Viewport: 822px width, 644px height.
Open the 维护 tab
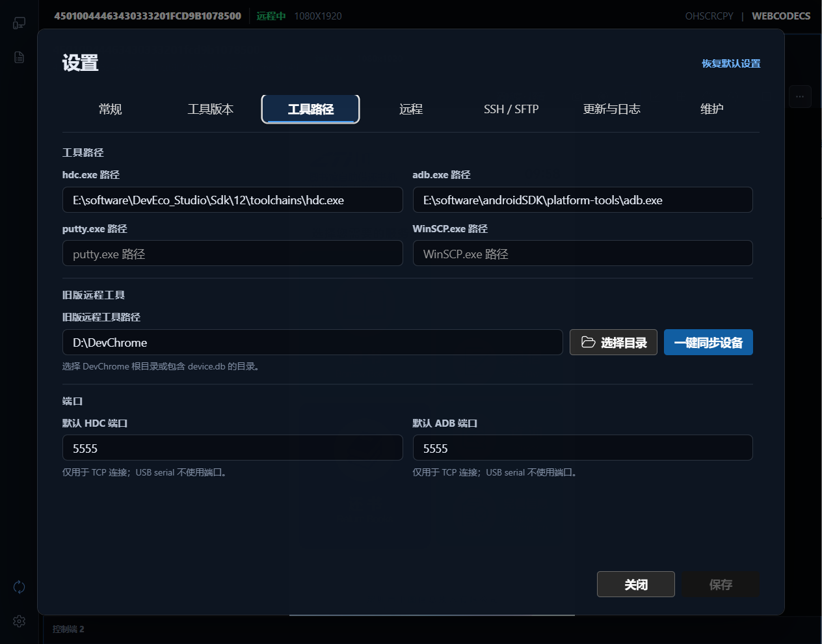click(712, 109)
